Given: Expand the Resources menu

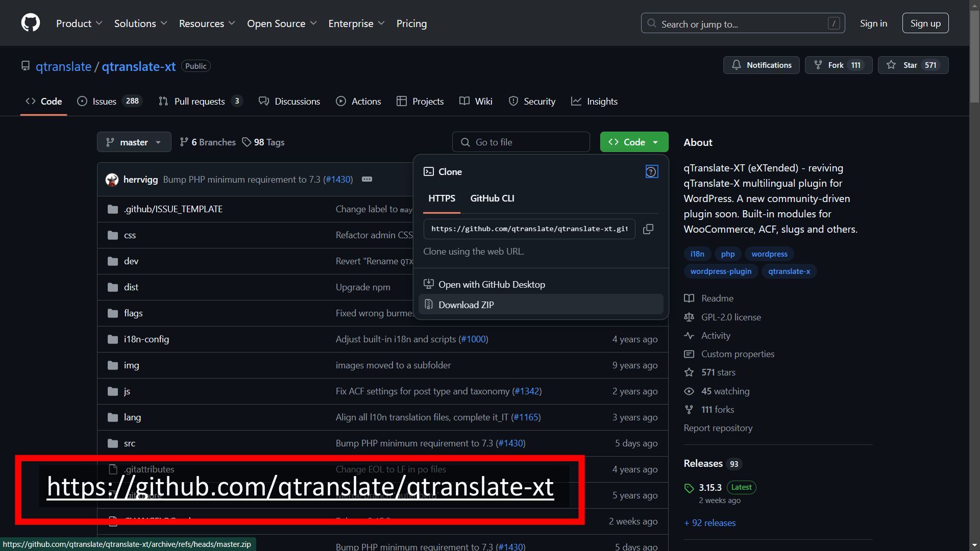Looking at the screenshot, I should tap(207, 23).
